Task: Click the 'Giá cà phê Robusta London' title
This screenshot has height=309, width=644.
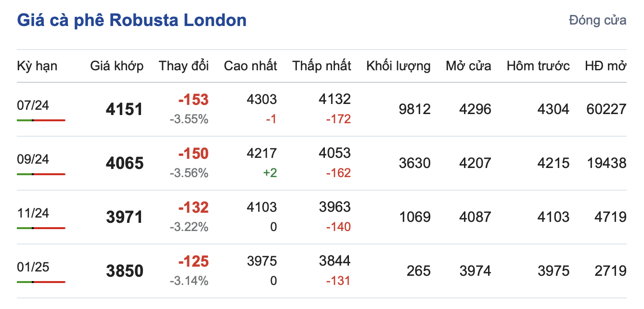Action: tap(132, 20)
